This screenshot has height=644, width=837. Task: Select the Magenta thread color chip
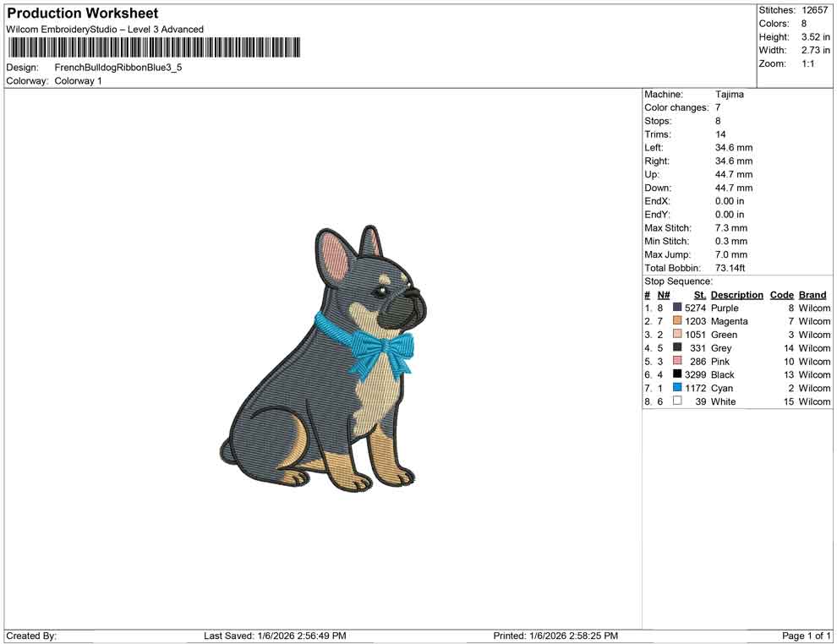676,321
